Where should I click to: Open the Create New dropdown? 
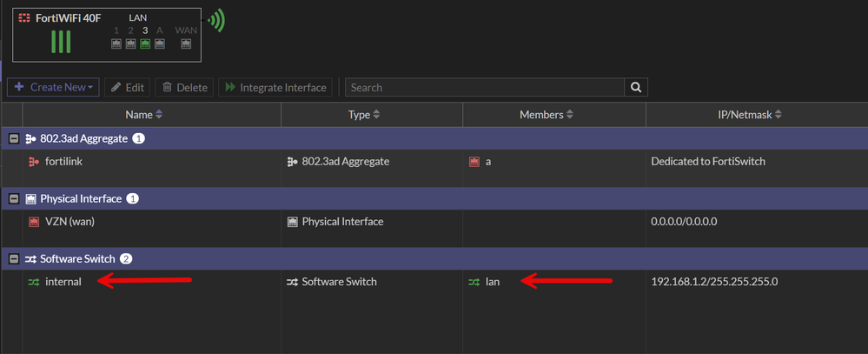tap(53, 87)
